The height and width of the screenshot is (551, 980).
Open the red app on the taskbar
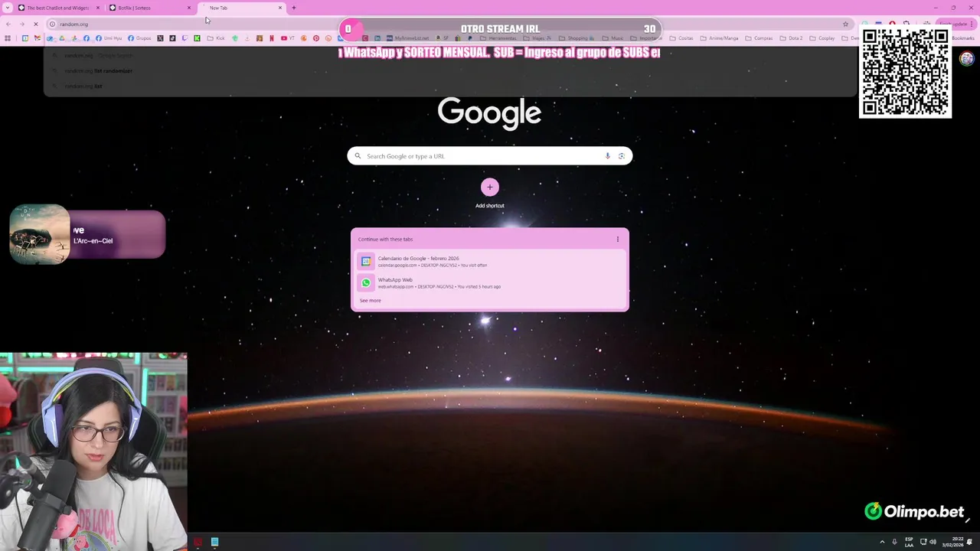pos(198,542)
